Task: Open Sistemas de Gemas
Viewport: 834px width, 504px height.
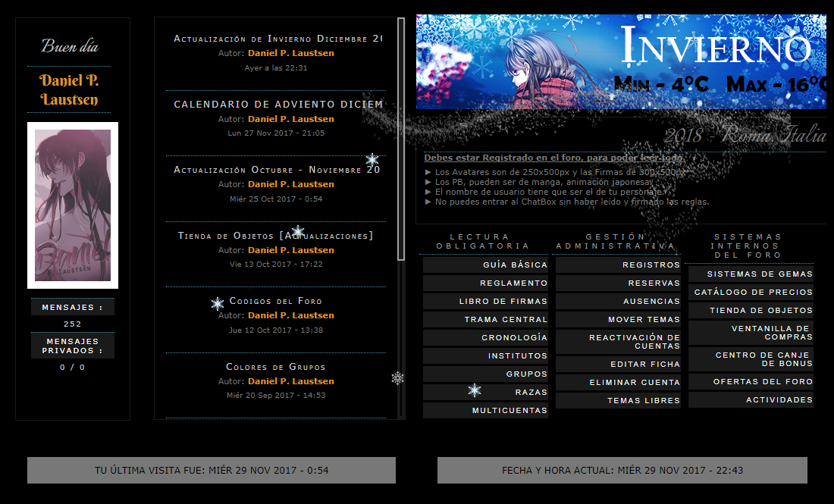Action: pyautogui.click(x=751, y=274)
